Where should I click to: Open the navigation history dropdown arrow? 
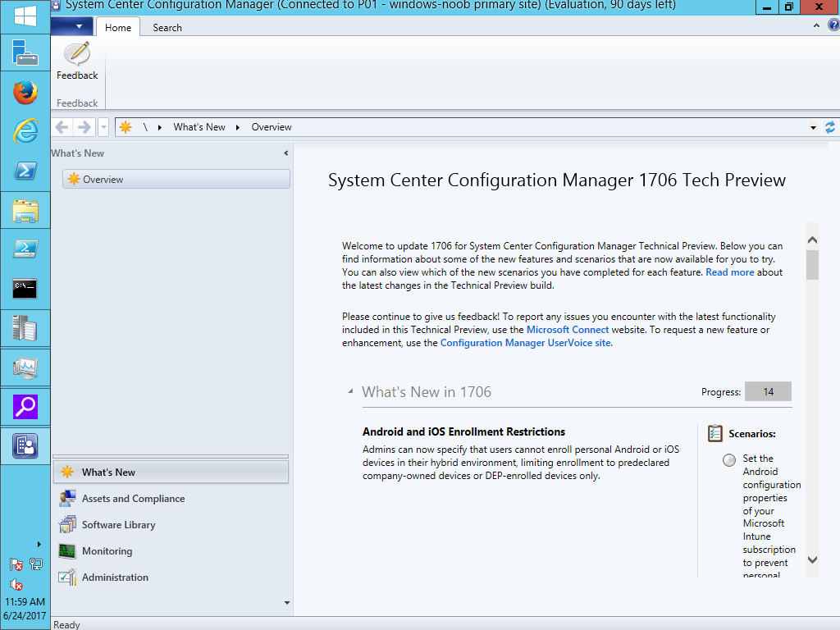[x=103, y=127]
